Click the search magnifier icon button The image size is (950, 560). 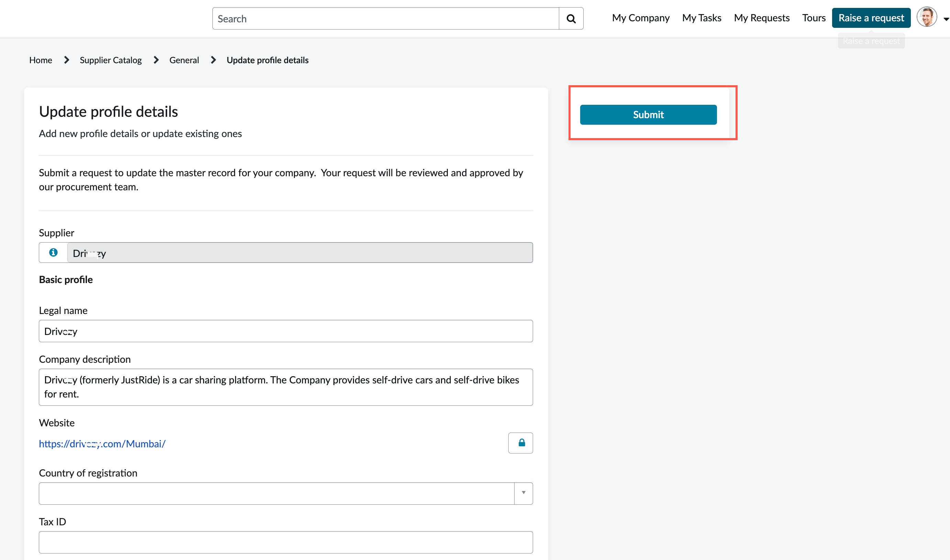(571, 19)
